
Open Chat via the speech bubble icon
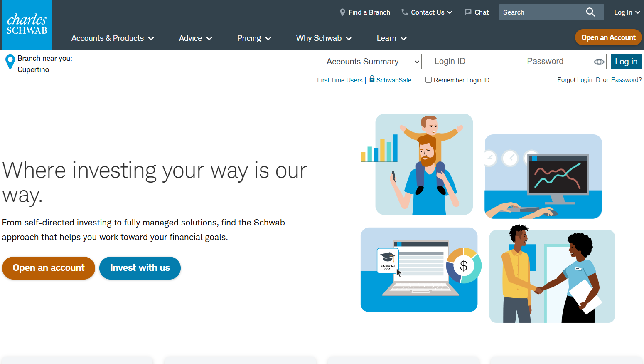pyautogui.click(x=468, y=12)
